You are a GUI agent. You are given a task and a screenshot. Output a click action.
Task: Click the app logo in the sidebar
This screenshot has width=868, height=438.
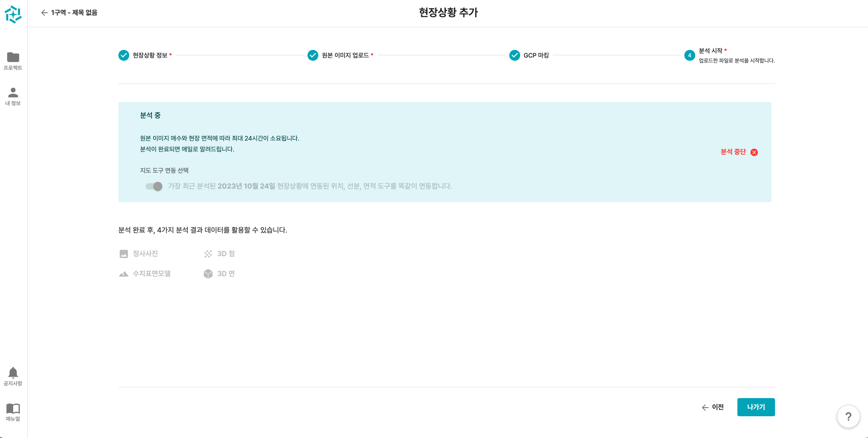point(13,15)
